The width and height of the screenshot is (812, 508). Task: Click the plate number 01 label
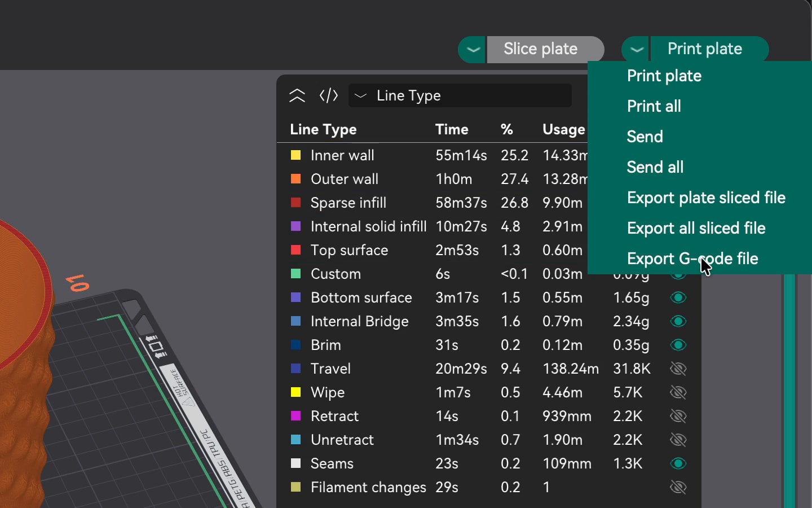[77, 283]
